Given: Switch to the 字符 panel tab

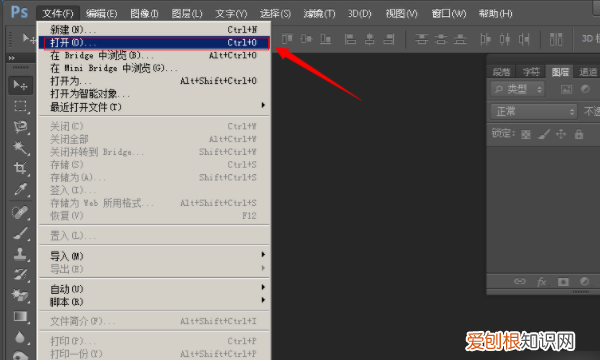Looking at the screenshot, I should 531,72.
